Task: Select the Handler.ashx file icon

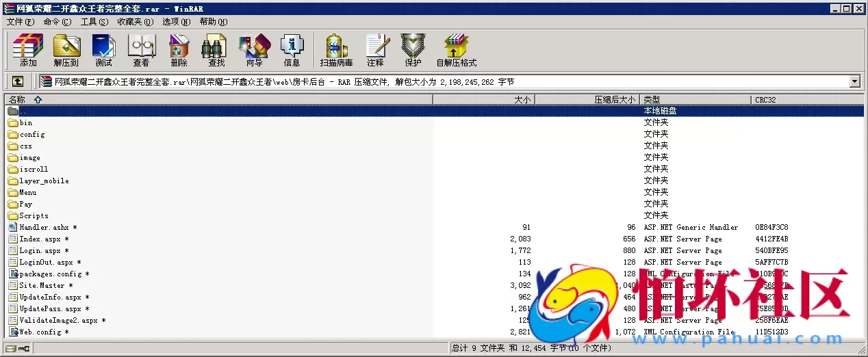Action: [x=13, y=227]
